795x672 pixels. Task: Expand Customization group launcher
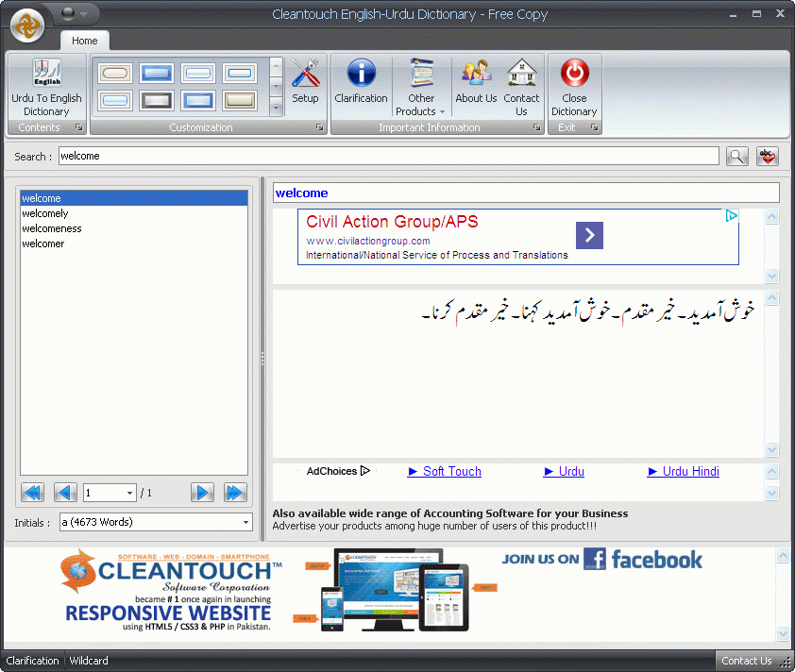pos(319,127)
